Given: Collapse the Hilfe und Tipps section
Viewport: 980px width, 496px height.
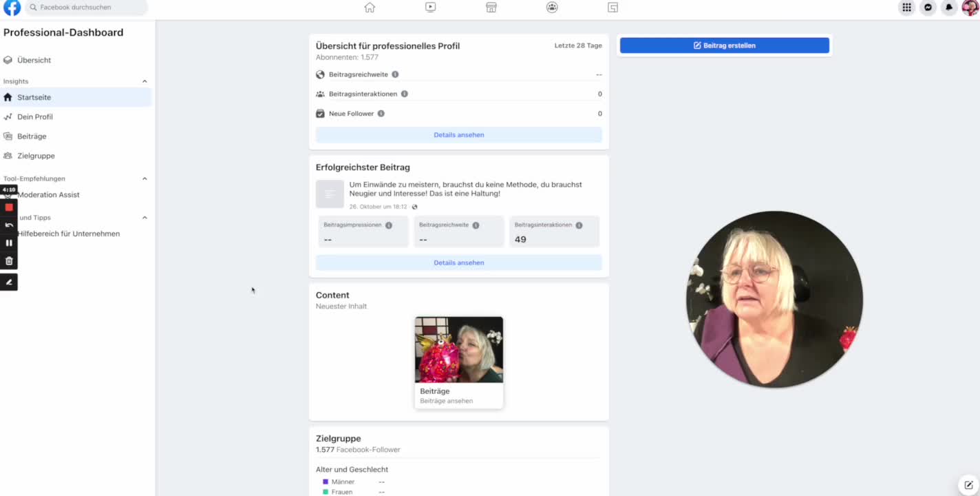Looking at the screenshot, I should (145, 218).
